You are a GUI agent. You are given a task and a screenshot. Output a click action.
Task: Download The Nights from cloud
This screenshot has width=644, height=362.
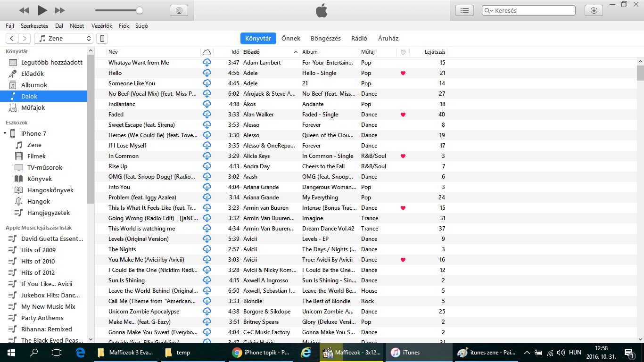pyautogui.click(x=206, y=249)
